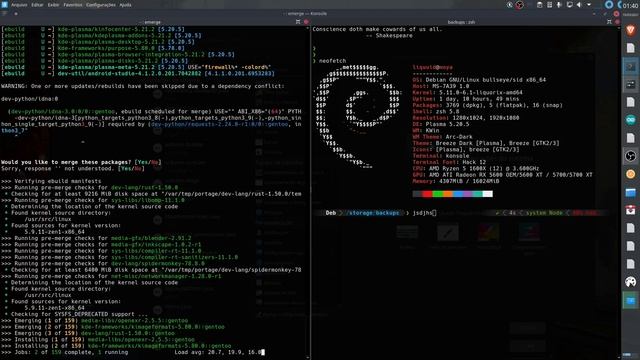Viewport: 640px width, 360px height.
Task: Click 'Verifying ebuild manifests' line
Action: [51, 181]
